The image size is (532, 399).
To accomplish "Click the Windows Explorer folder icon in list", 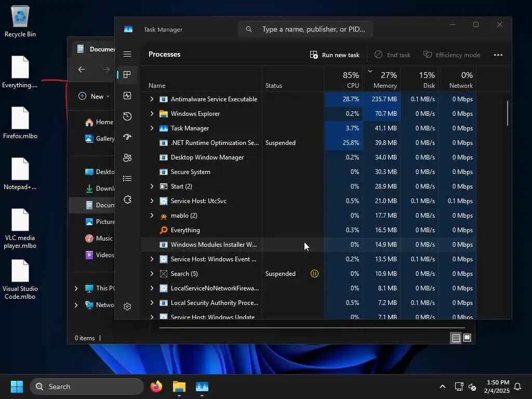I will pos(164,114).
